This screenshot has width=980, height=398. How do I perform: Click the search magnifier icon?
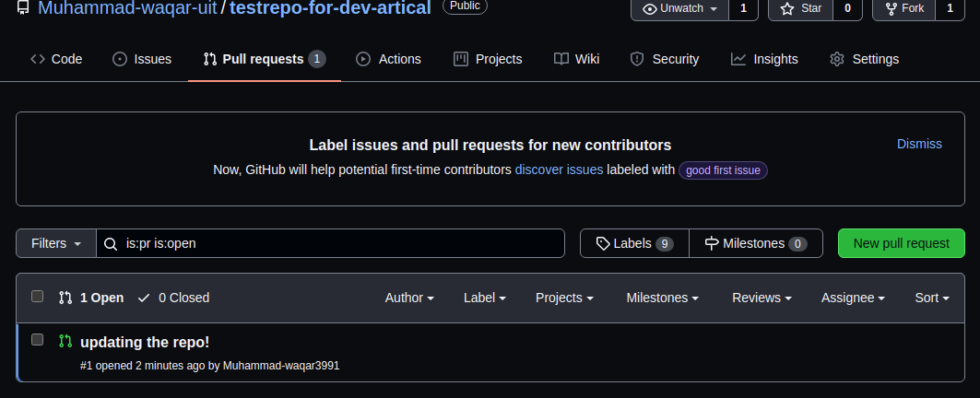point(111,243)
